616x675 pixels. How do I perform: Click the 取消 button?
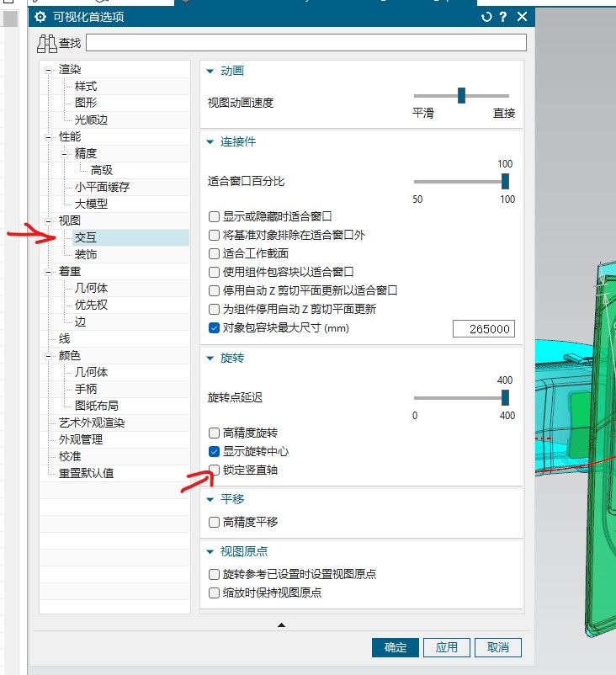point(498,647)
